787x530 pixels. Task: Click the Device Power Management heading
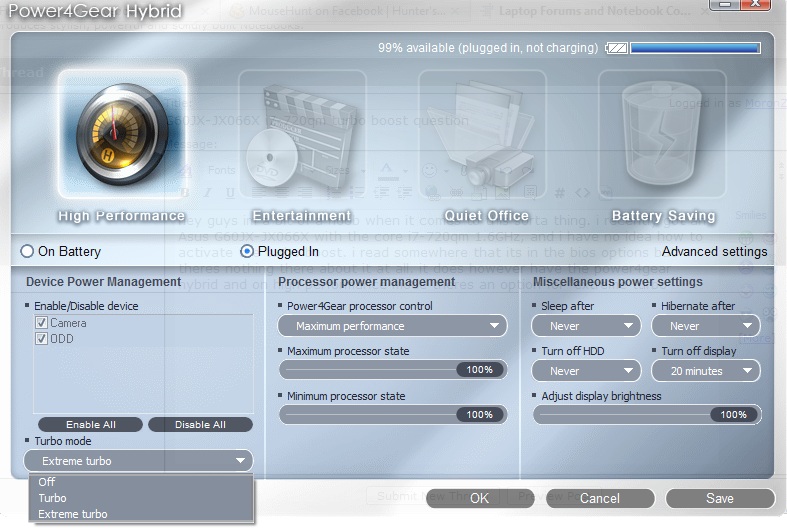click(103, 282)
